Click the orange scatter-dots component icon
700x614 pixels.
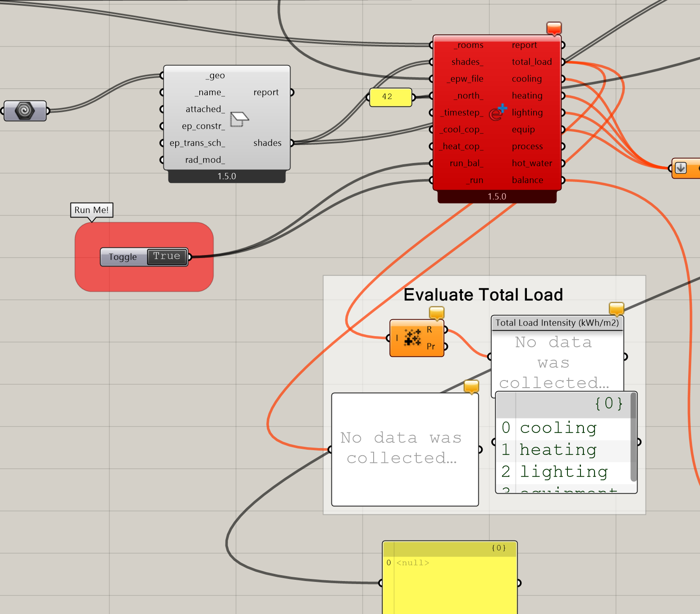pyautogui.click(x=413, y=338)
